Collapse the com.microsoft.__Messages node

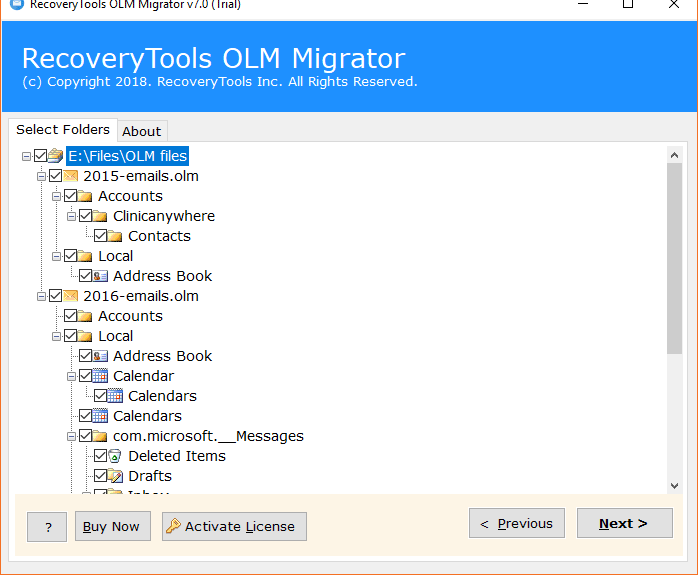tap(71, 437)
